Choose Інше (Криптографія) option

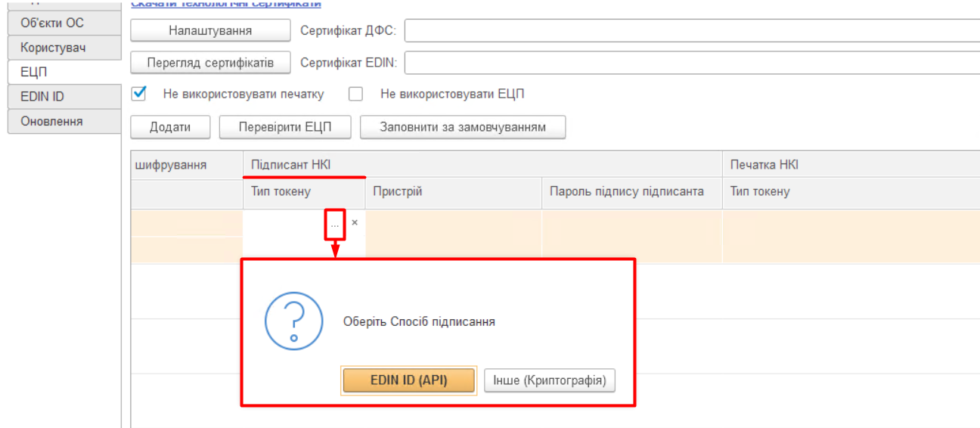(x=550, y=380)
